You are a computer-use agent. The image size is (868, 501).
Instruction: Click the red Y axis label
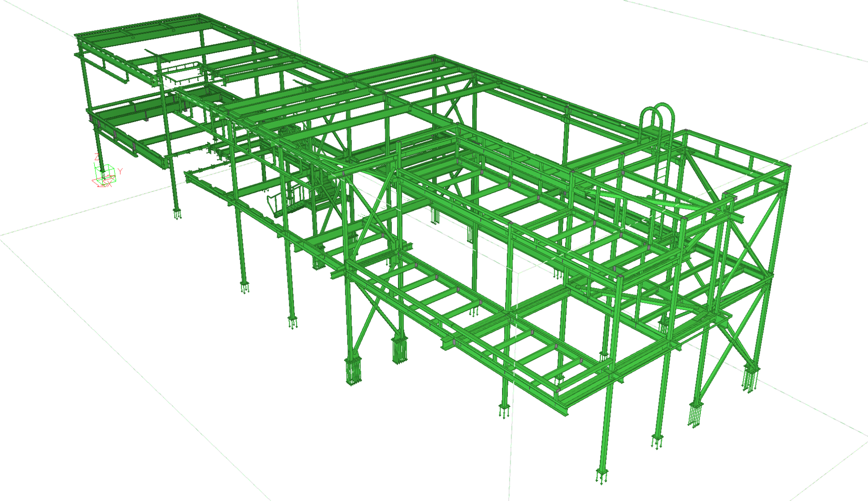120,171
